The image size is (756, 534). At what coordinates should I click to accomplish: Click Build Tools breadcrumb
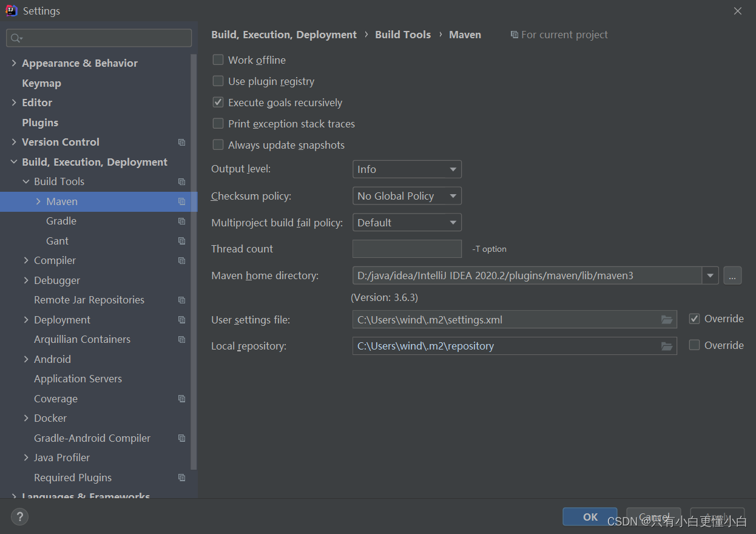tap(403, 35)
